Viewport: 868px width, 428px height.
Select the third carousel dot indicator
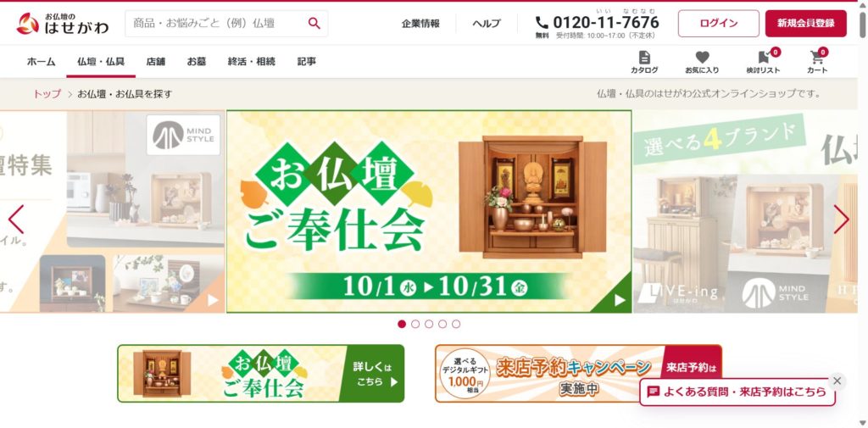[x=429, y=324]
